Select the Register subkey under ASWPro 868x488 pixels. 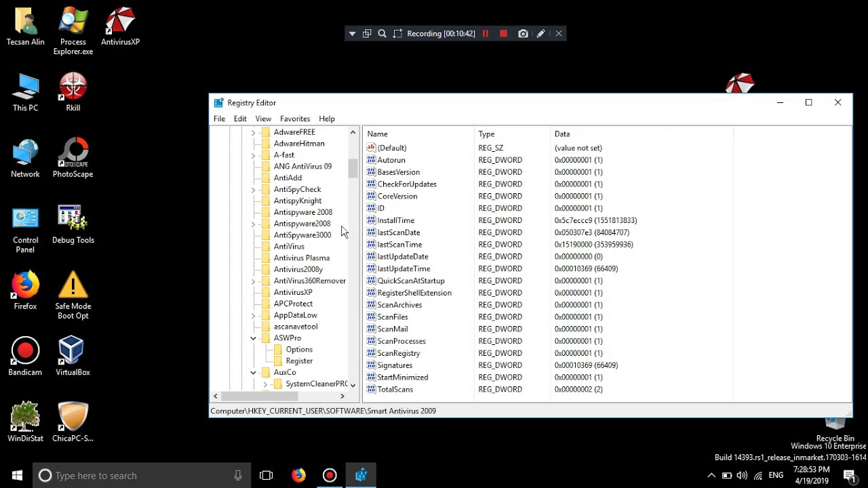(299, 361)
